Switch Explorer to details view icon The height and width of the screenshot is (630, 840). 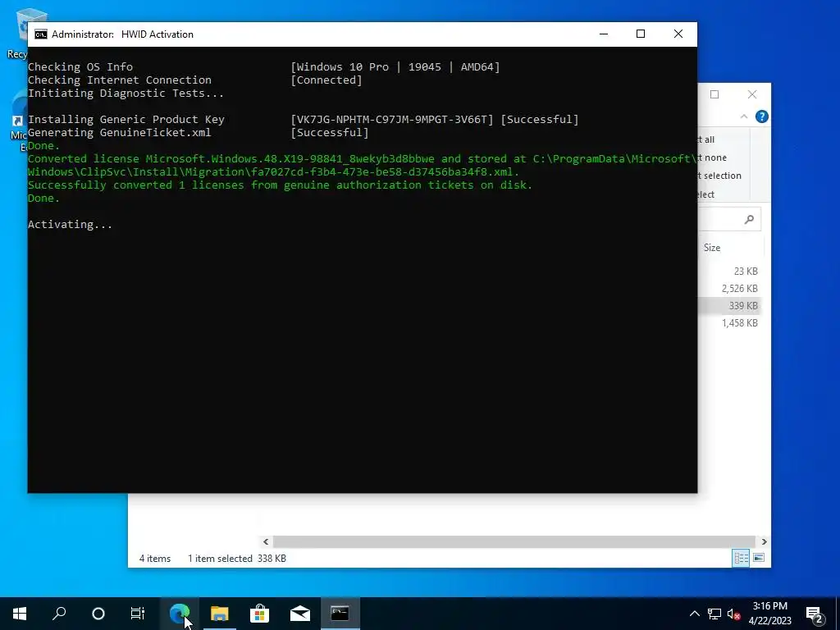741,558
